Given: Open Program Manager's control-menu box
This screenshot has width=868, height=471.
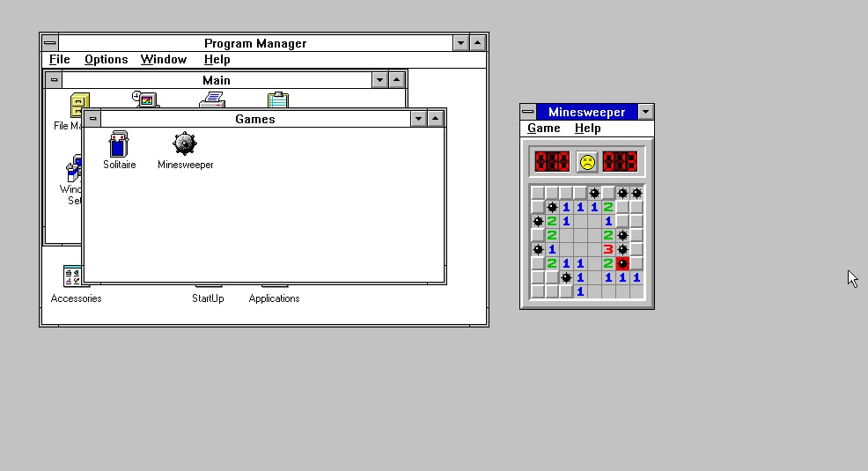Looking at the screenshot, I should click(x=50, y=42).
